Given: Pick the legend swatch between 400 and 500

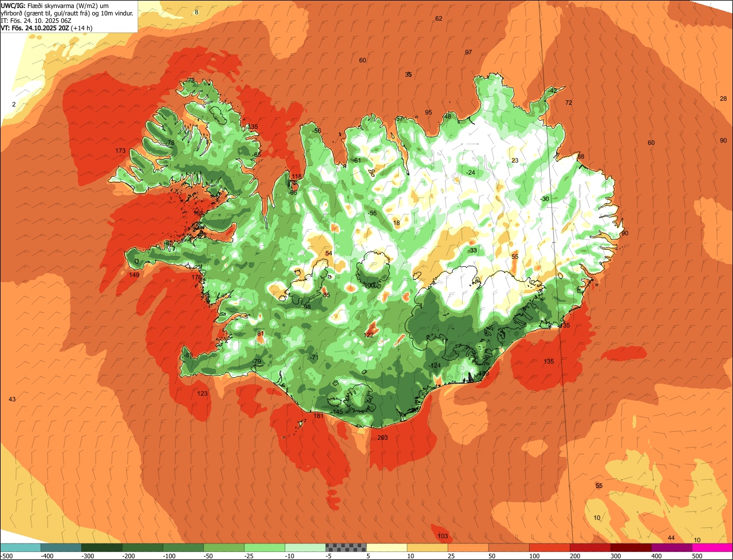Looking at the screenshot, I should tap(672, 547).
